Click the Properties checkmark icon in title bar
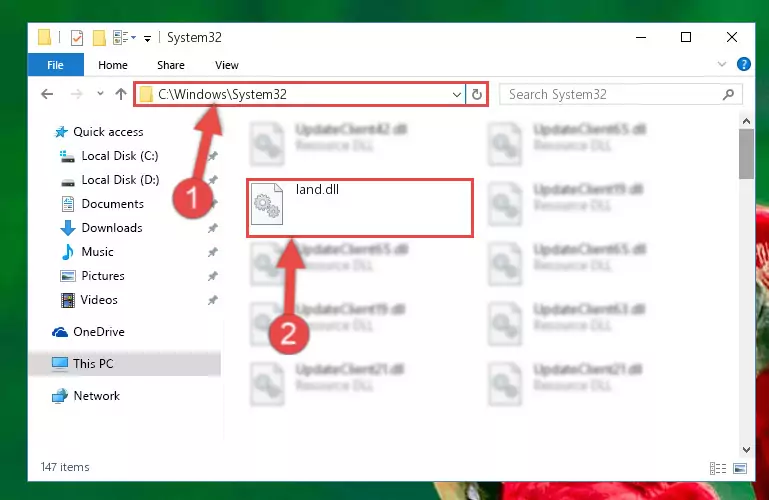The height and width of the screenshot is (500, 769). point(77,38)
